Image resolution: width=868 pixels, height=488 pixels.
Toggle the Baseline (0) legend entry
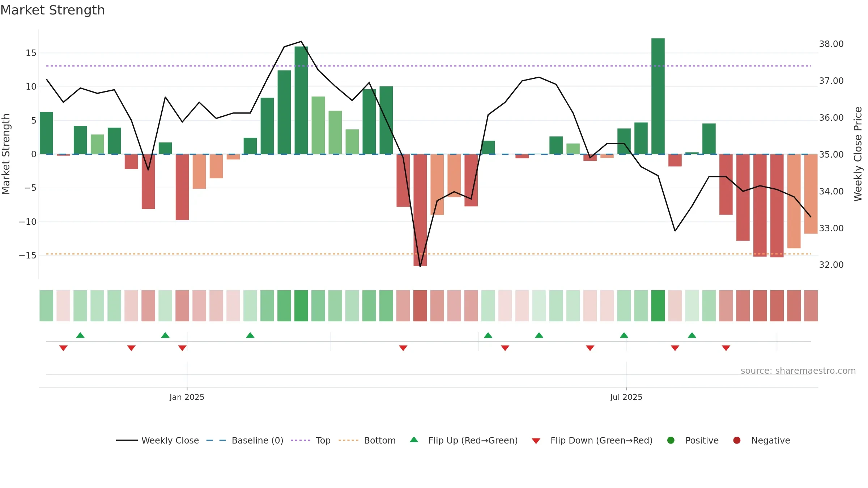click(245, 440)
